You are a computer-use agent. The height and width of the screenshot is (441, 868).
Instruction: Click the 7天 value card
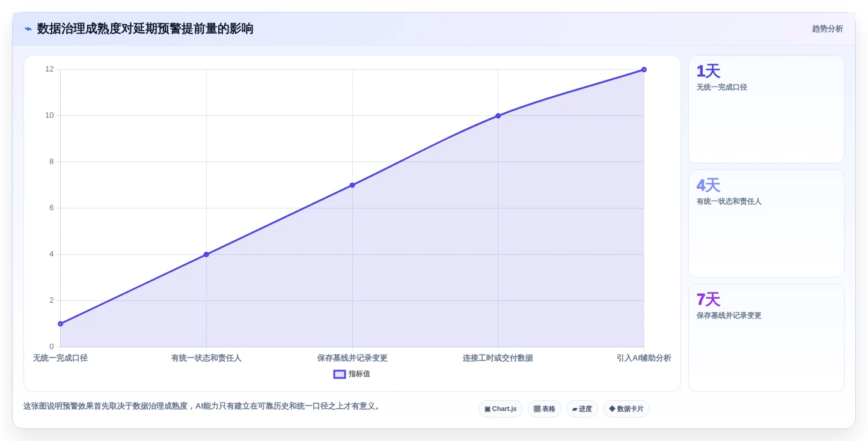pos(766,338)
